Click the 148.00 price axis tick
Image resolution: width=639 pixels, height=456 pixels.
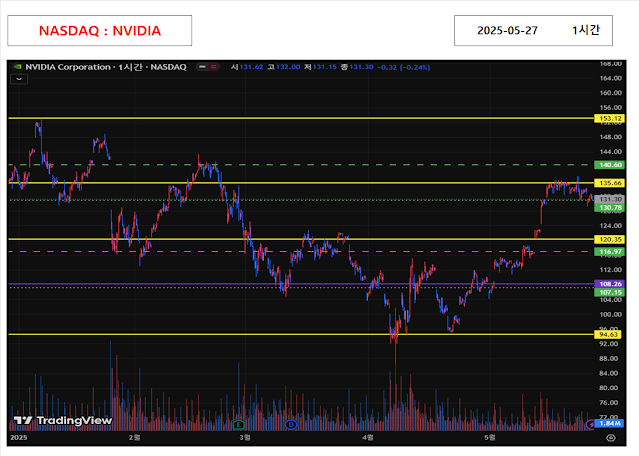tap(610, 137)
